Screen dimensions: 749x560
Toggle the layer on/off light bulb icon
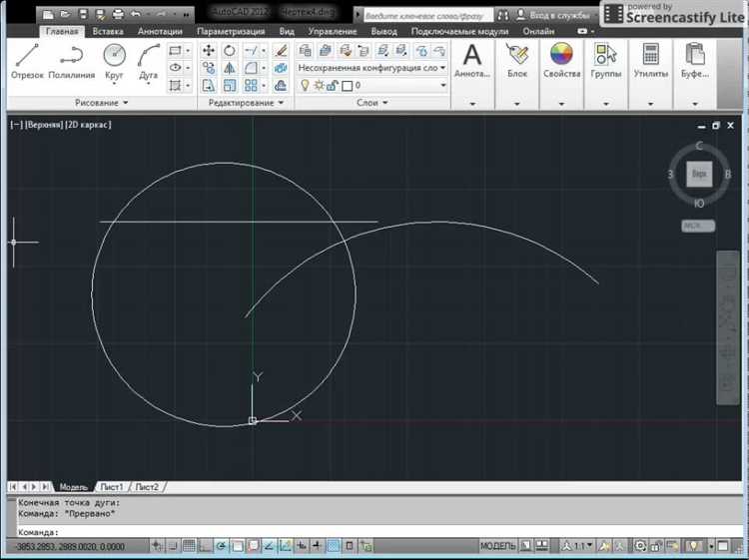[305, 86]
